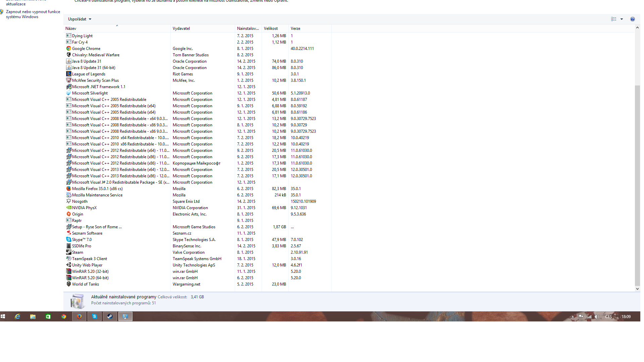This screenshot has height=362, width=644.
Task: Change view with the view mode button
Action: pyautogui.click(x=613, y=19)
